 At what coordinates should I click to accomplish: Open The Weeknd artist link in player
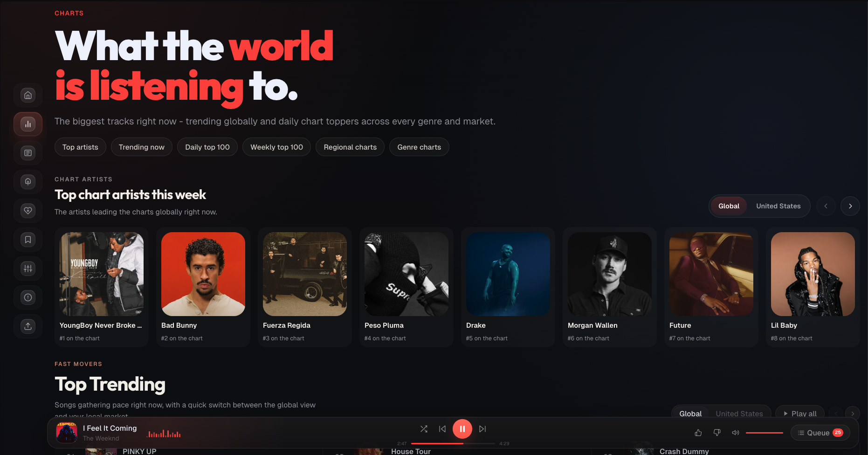coord(101,438)
